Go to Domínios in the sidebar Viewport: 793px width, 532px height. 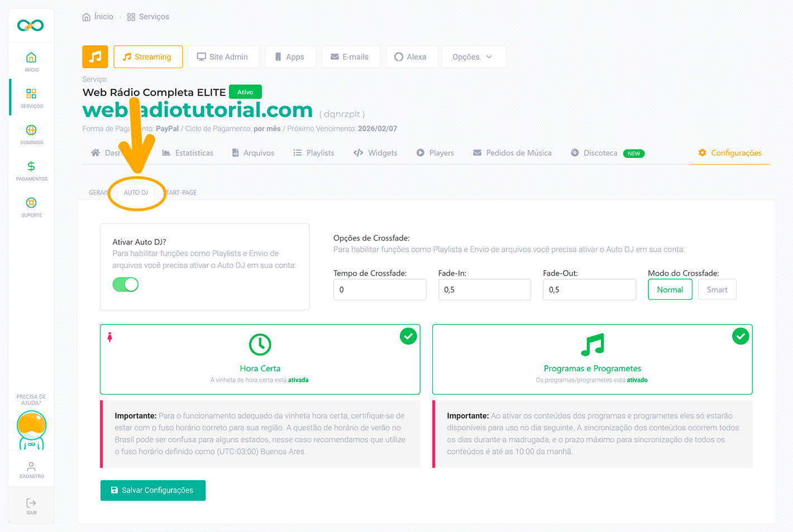31,134
